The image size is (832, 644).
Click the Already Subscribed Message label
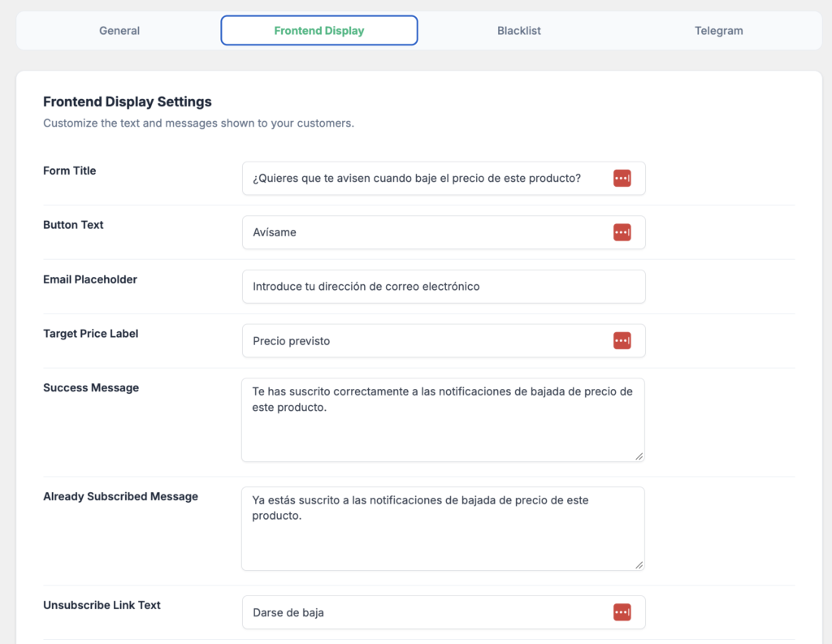point(120,496)
